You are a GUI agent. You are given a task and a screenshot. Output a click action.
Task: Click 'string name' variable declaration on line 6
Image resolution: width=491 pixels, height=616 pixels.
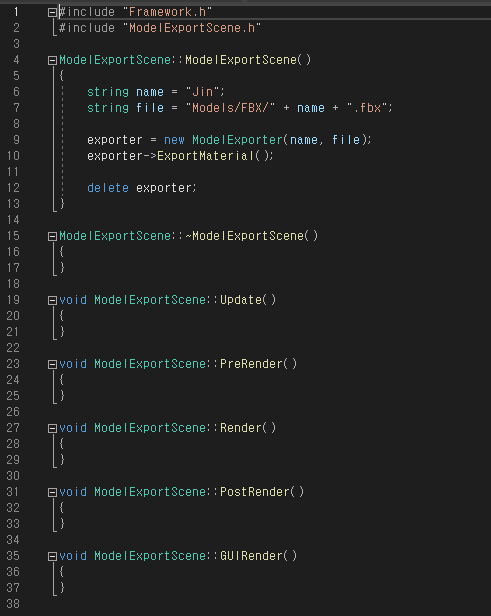click(125, 92)
